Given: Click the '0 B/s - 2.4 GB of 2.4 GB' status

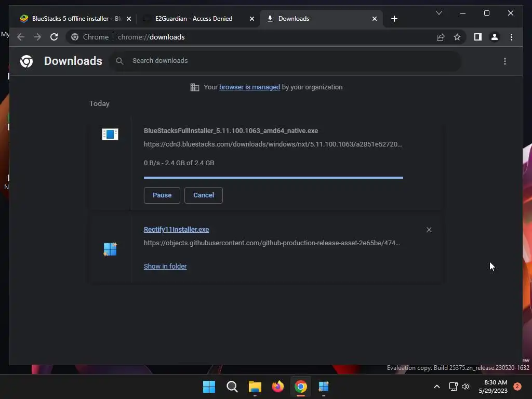Looking at the screenshot, I should (x=179, y=163).
